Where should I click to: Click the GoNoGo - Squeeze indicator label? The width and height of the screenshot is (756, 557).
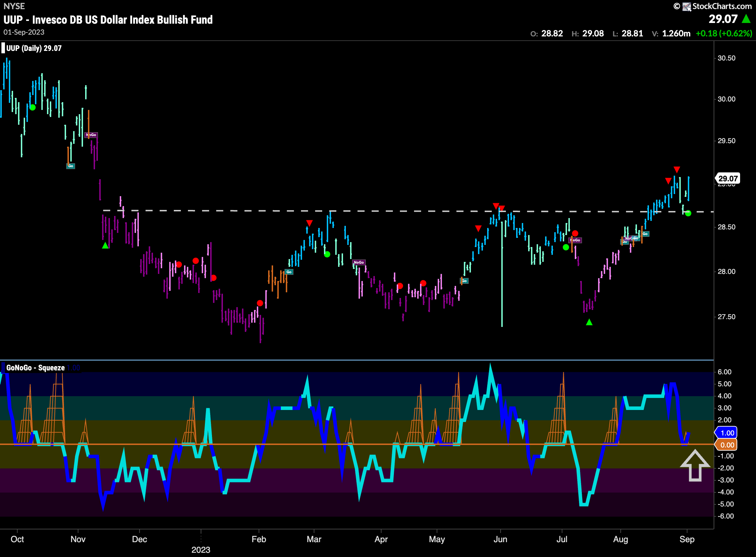(35, 368)
